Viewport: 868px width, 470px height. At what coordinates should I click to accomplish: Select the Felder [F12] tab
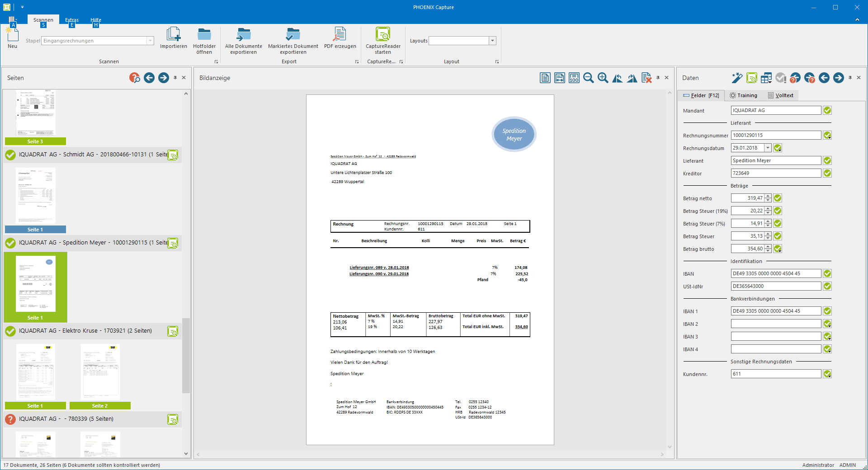(701, 95)
